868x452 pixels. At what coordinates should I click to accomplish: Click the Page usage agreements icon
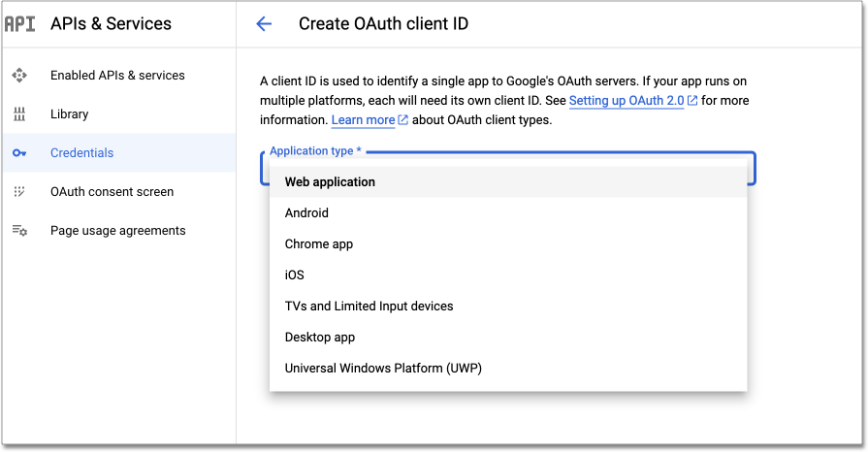(19, 231)
